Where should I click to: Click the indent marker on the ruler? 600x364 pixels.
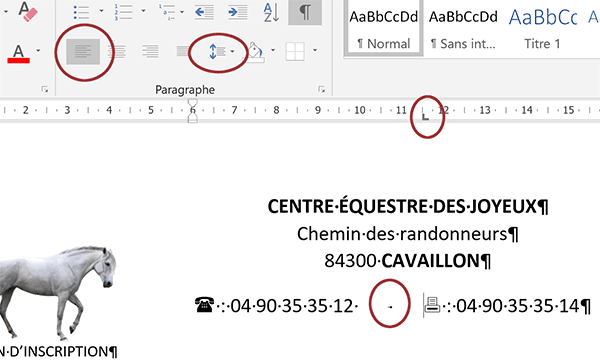pos(193,111)
